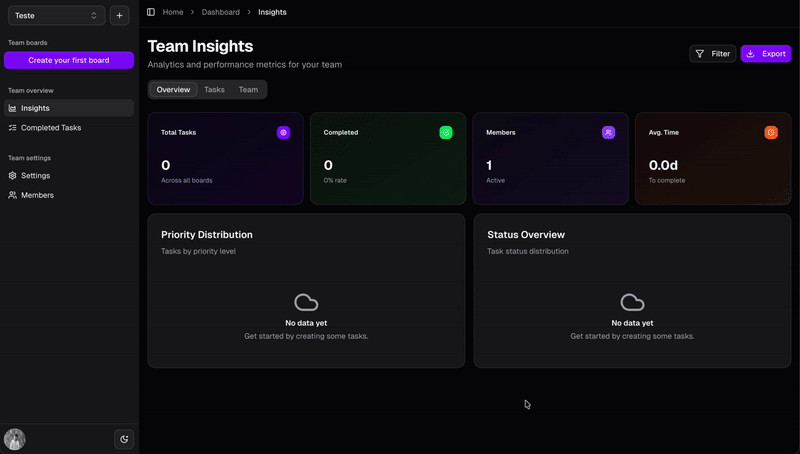Open the Filter options

click(x=712, y=54)
